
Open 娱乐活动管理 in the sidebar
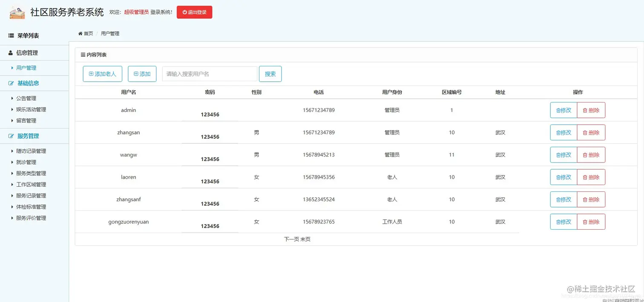[x=31, y=109]
